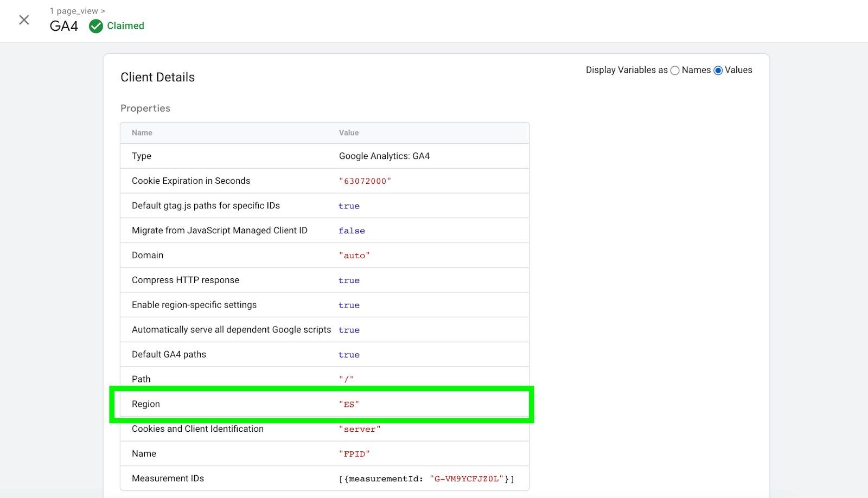
Task: Click the Client Details heading
Action: point(157,77)
